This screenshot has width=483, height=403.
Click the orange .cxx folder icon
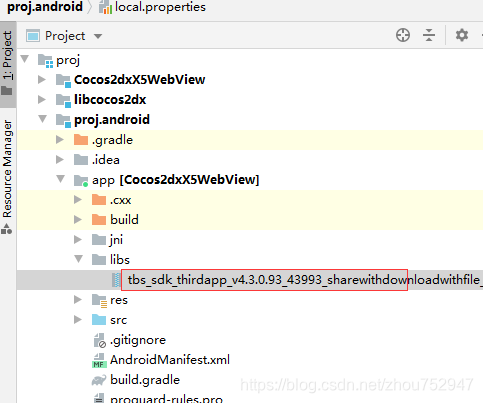point(99,200)
